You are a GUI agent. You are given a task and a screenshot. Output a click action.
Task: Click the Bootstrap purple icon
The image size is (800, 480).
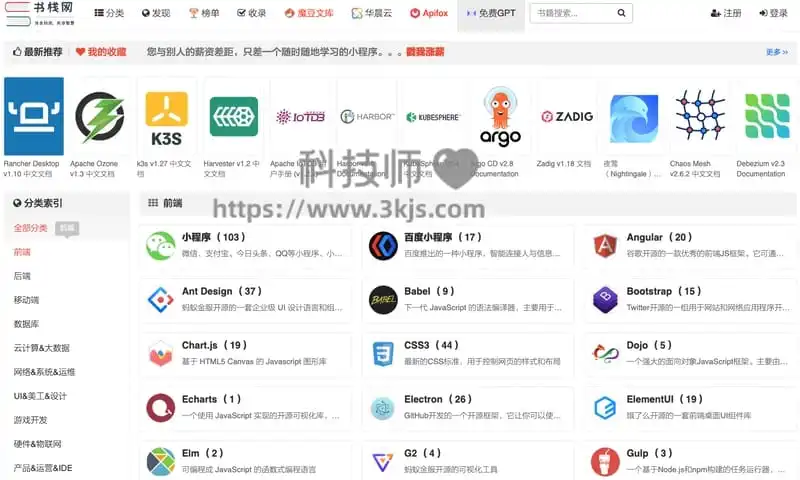(x=605, y=299)
